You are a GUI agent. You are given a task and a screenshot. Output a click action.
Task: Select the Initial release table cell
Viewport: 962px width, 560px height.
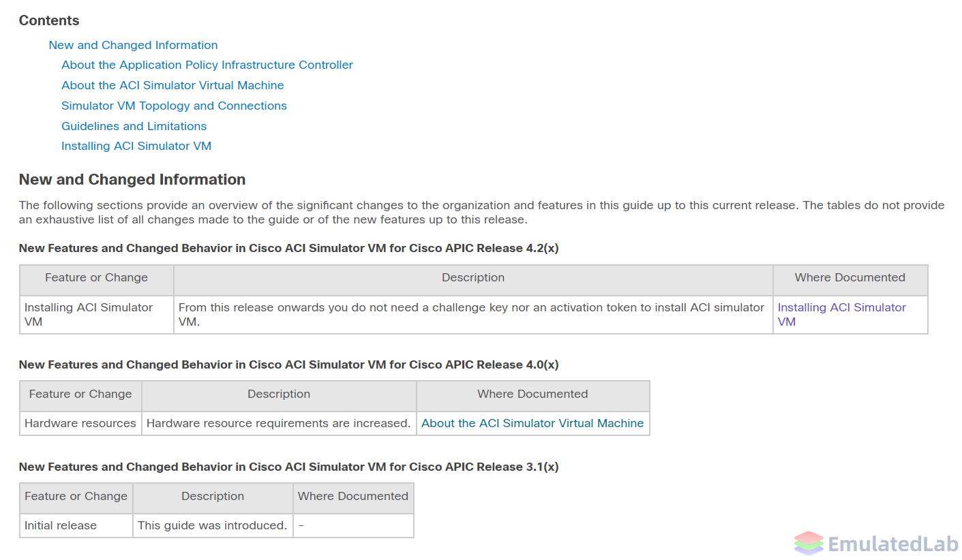pos(76,525)
